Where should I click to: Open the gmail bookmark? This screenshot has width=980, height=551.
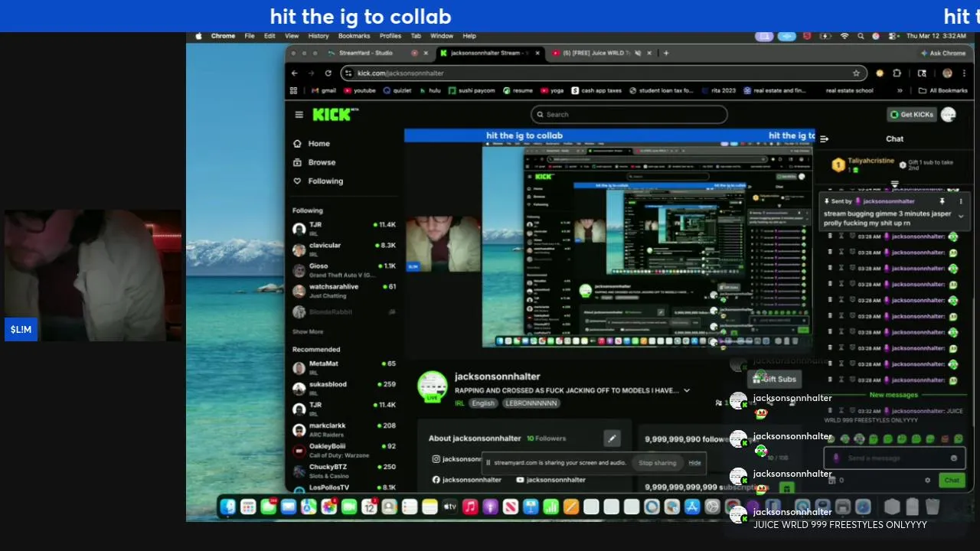(x=322, y=90)
